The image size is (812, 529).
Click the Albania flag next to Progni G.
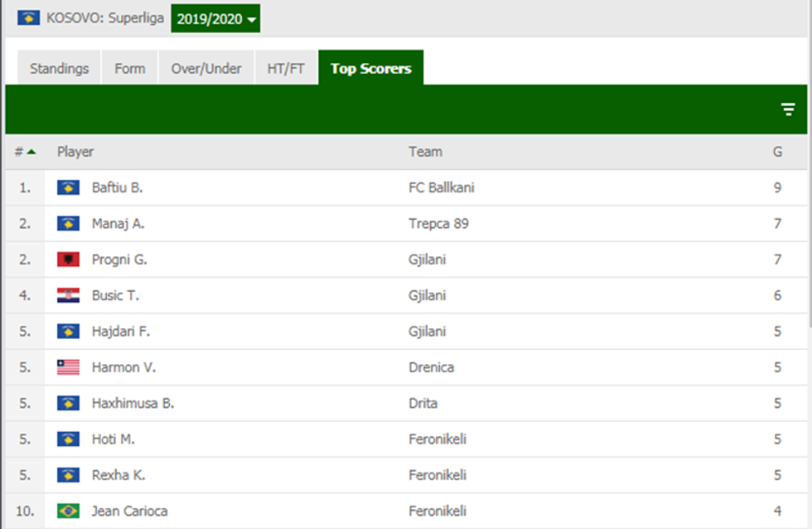[x=68, y=260]
